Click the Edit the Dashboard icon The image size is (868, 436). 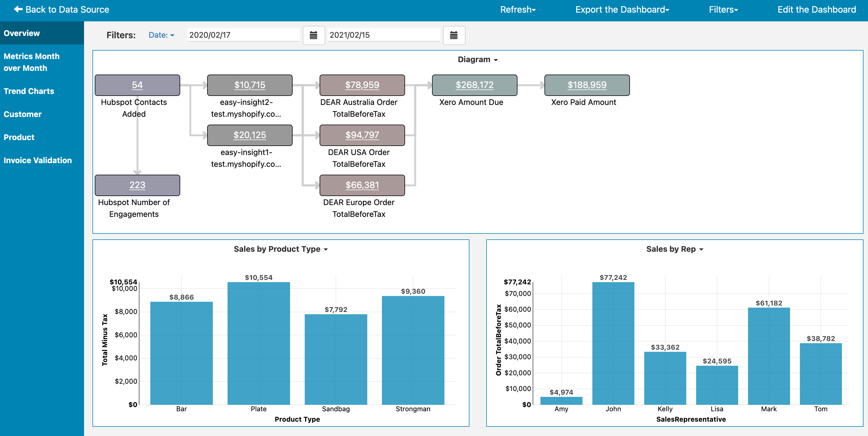[817, 10]
